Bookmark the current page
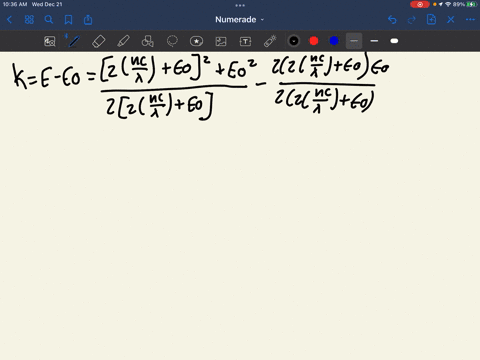 (x=68, y=20)
